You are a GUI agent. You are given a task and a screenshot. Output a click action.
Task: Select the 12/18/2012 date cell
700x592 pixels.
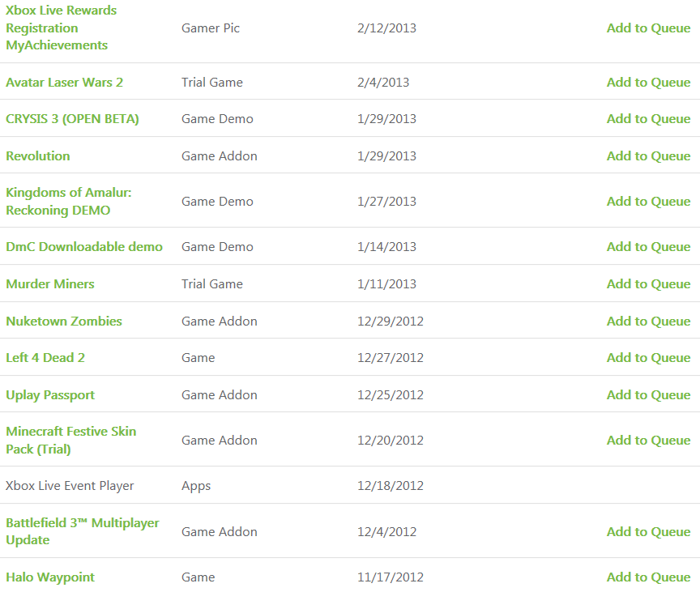(x=391, y=486)
